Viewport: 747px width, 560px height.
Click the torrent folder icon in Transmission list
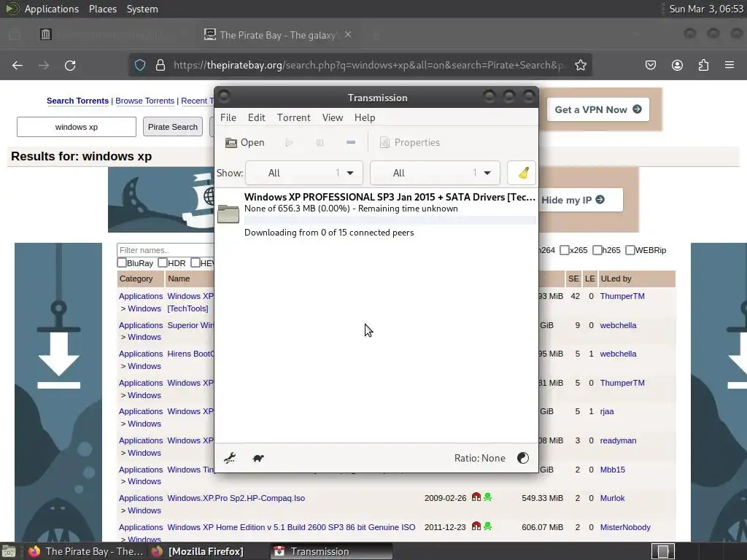point(228,214)
